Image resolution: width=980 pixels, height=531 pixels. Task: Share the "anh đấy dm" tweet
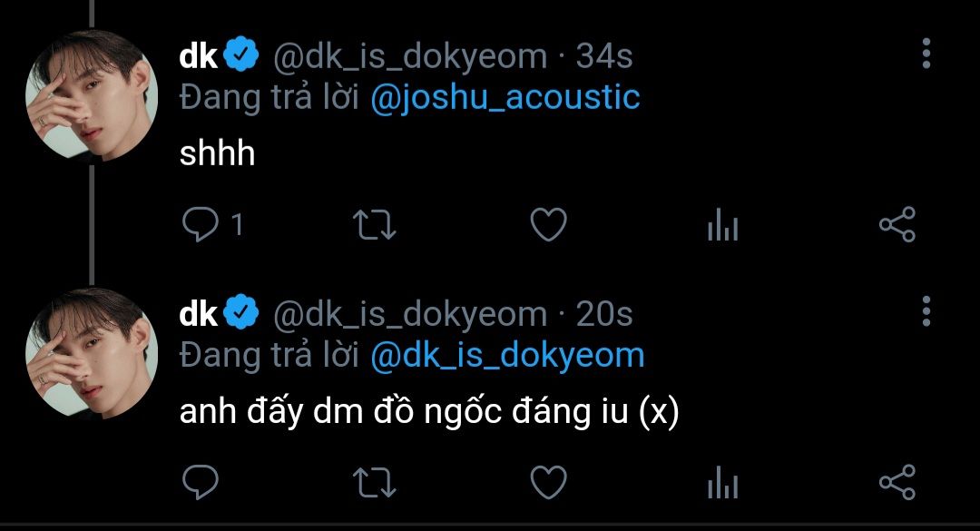(x=897, y=482)
